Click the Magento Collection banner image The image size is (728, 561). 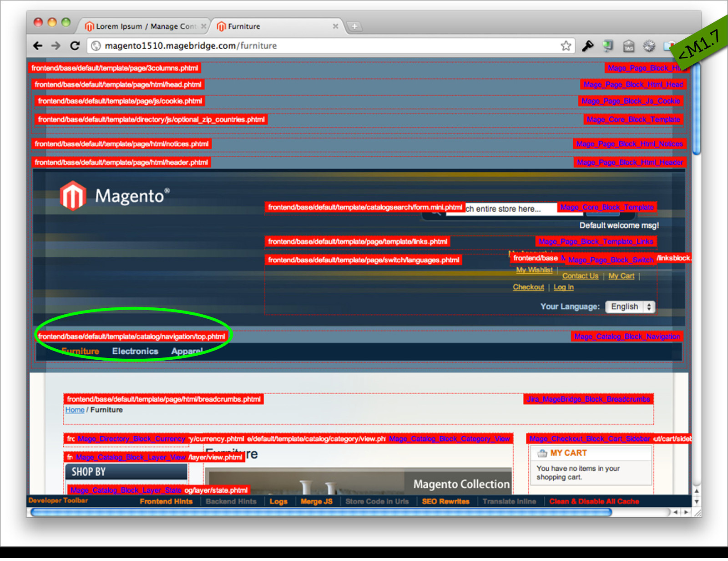(359, 482)
